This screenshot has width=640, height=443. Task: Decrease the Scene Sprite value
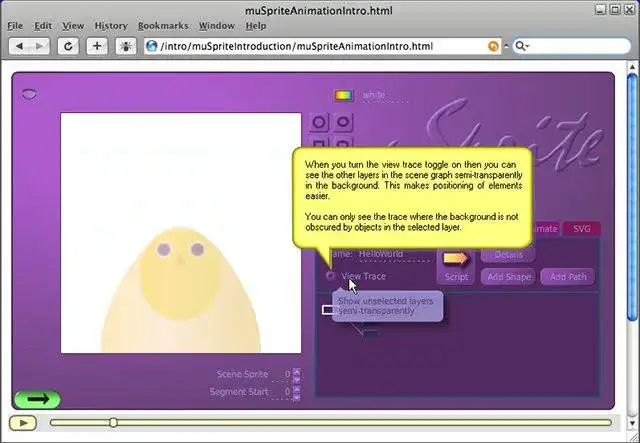point(297,378)
